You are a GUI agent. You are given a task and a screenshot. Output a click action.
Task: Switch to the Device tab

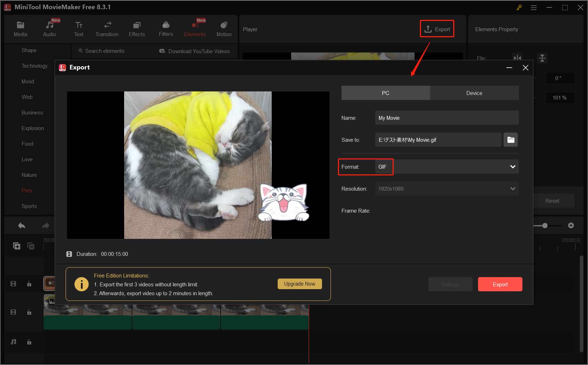tap(474, 93)
